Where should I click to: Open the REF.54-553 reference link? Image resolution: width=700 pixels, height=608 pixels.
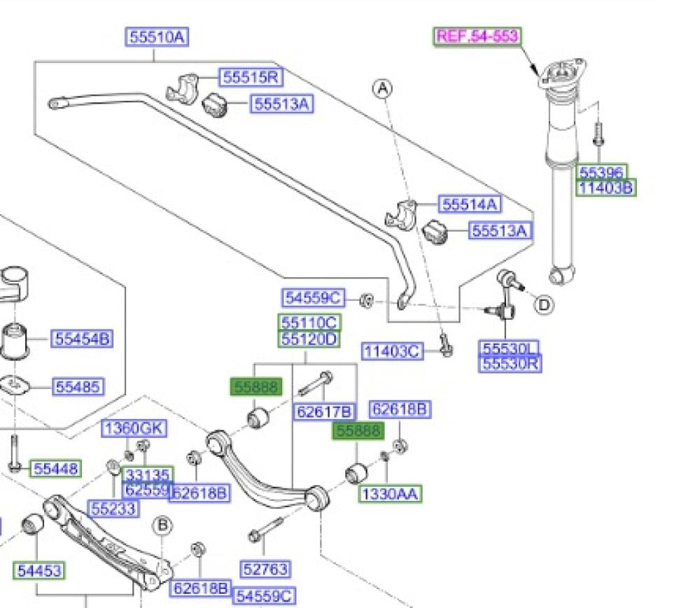(x=478, y=36)
